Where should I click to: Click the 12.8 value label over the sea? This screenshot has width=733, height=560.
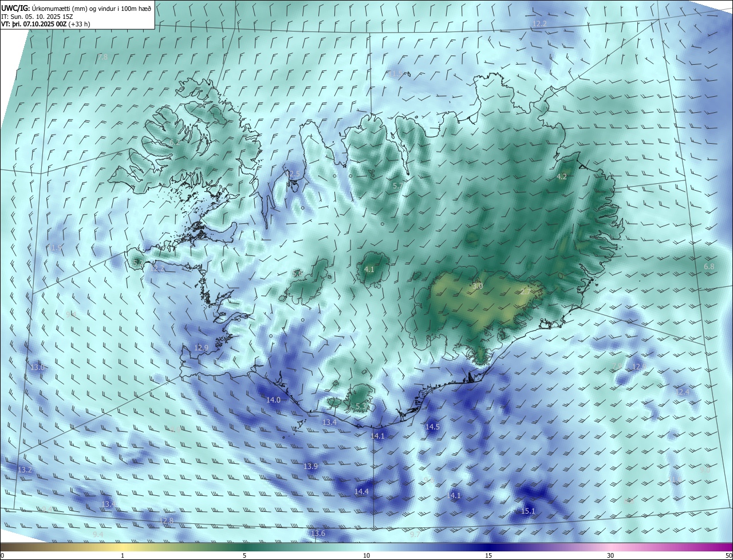click(167, 520)
